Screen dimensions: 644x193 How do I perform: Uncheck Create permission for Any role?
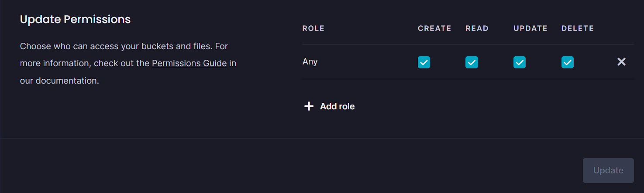click(424, 62)
